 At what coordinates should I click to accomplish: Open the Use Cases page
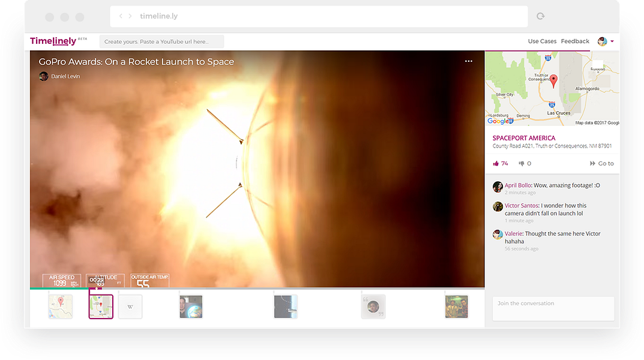tap(542, 41)
